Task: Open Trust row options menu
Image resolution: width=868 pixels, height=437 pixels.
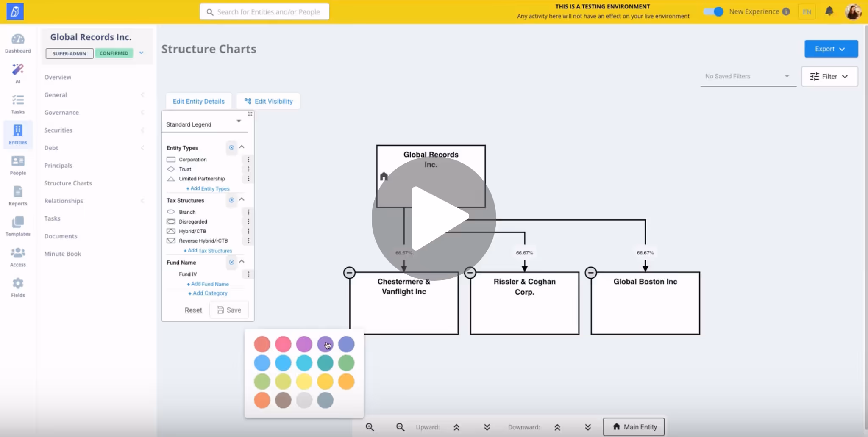Action: pyautogui.click(x=248, y=169)
